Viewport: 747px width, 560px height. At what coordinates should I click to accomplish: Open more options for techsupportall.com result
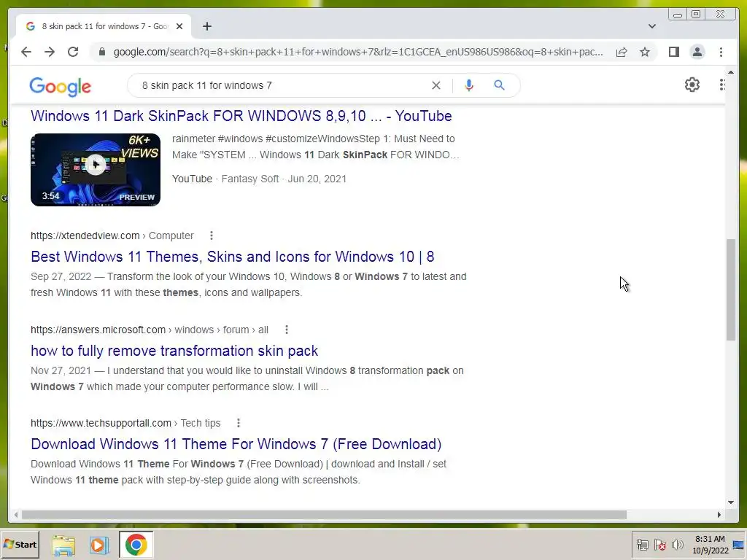[x=239, y=423]
